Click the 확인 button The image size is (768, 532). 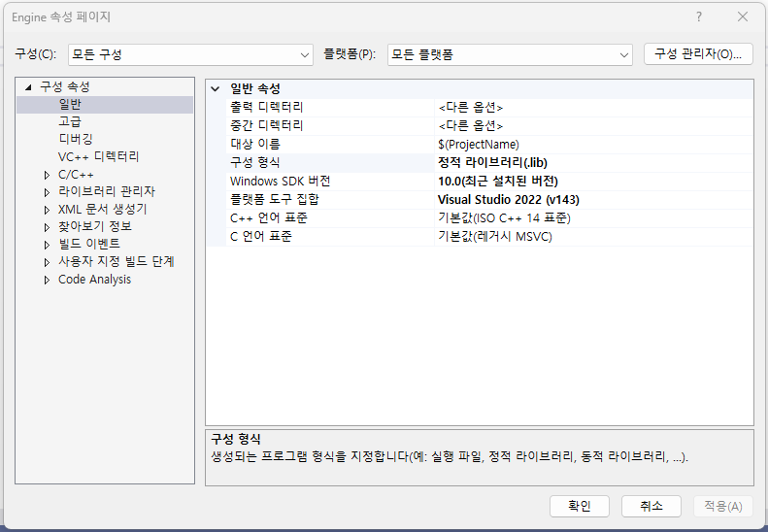(x=580, y=506)
